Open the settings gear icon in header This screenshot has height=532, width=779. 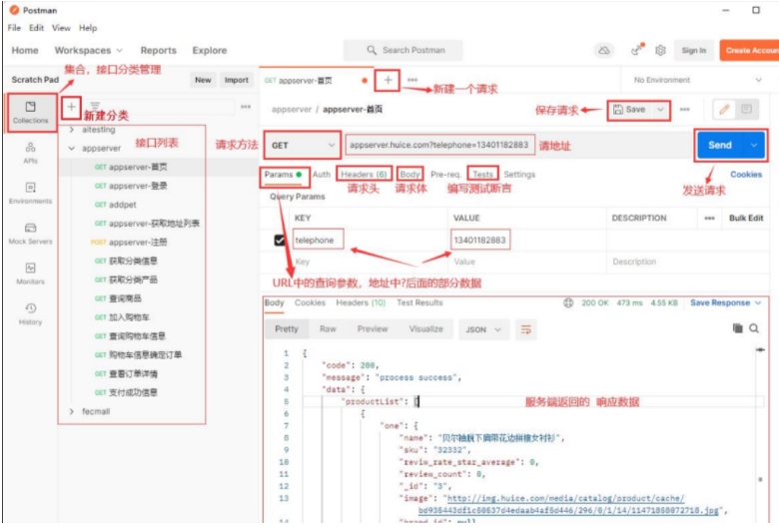660,50
